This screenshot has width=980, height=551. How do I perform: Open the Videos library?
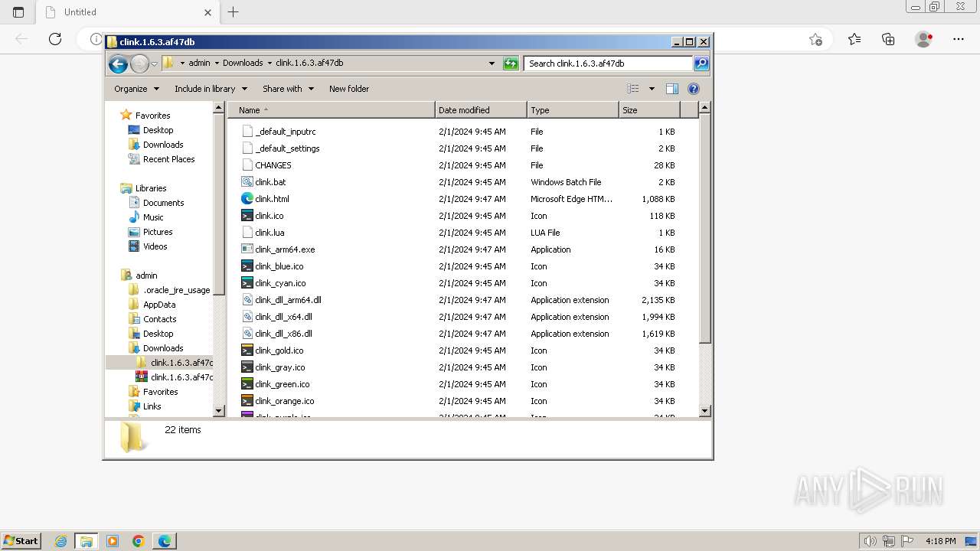[x=148, y=246]
